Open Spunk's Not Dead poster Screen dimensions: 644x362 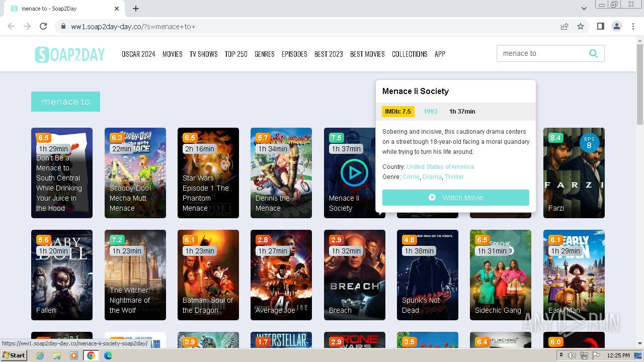428,275
